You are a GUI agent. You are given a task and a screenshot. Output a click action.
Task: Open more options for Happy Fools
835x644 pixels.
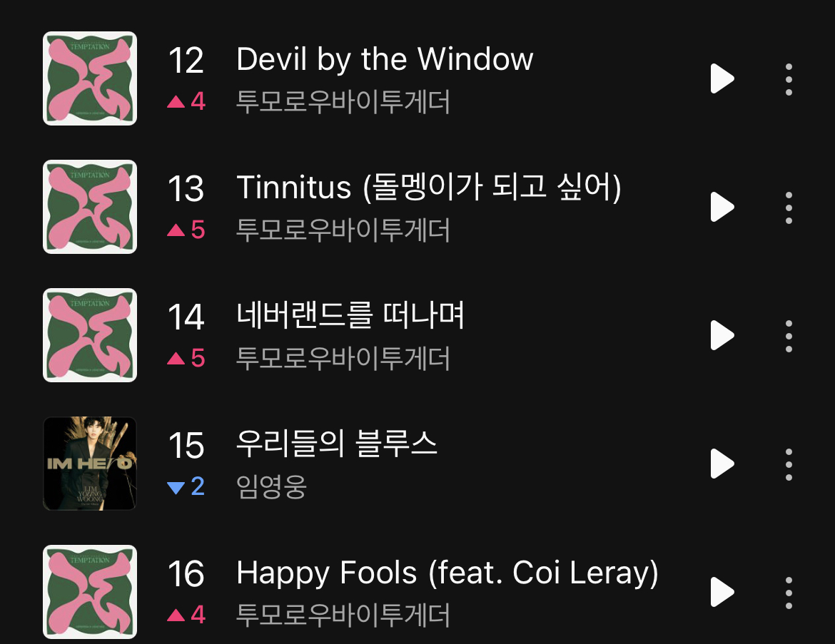coord(789,593)
